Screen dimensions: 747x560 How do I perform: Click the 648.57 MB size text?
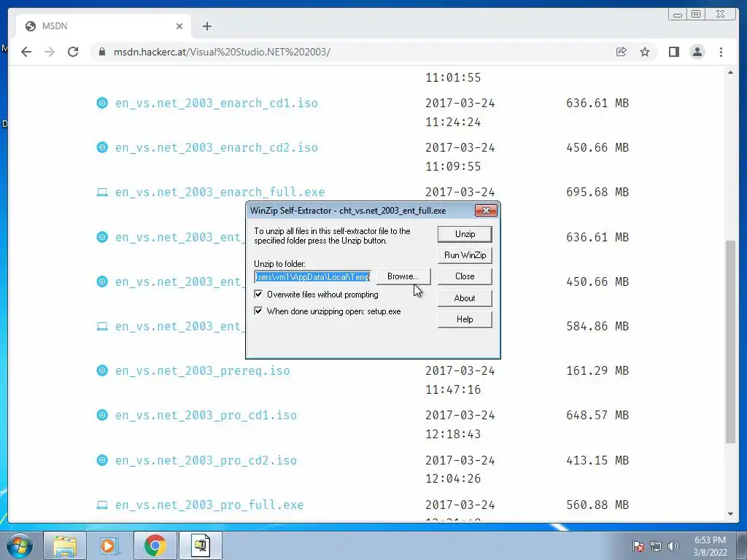[597, 415]
